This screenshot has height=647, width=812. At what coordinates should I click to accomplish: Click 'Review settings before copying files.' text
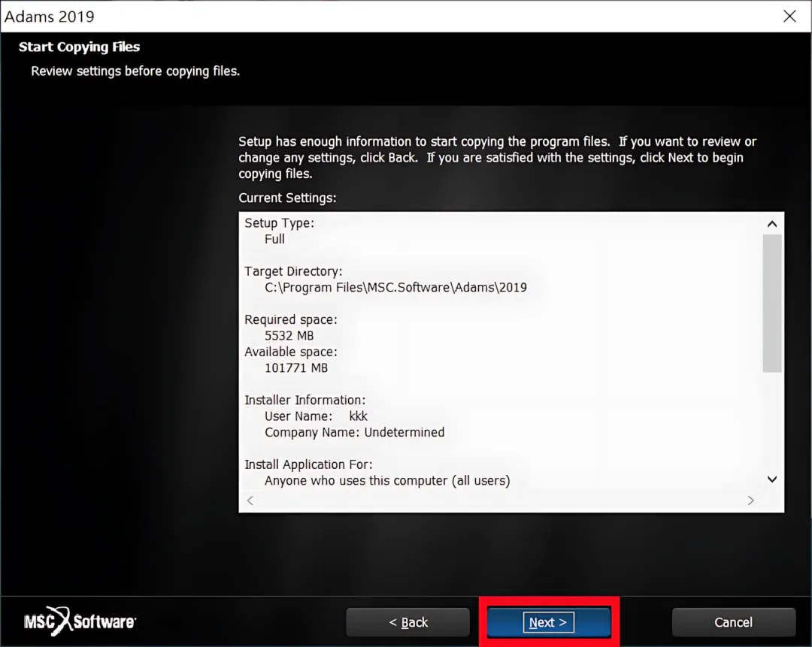[135, 71]
